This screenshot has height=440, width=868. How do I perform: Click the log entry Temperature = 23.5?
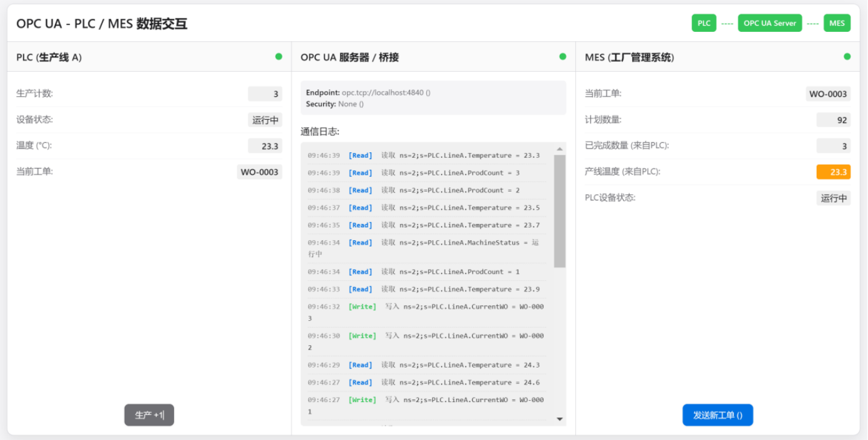pyautogui.click(x=427, y=208)
